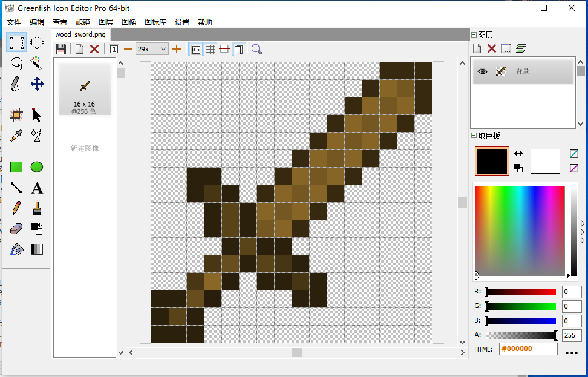Select the eraser tool
The image size is (588, 377).
pyautogui.click(x=16, y=229)
